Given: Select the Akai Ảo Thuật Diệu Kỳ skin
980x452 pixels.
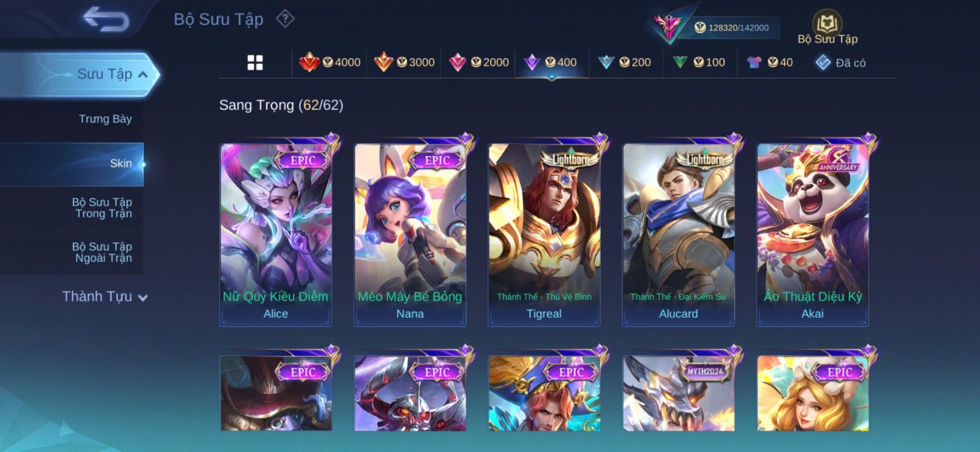Looking at the screenshot, I should (813, 235).
